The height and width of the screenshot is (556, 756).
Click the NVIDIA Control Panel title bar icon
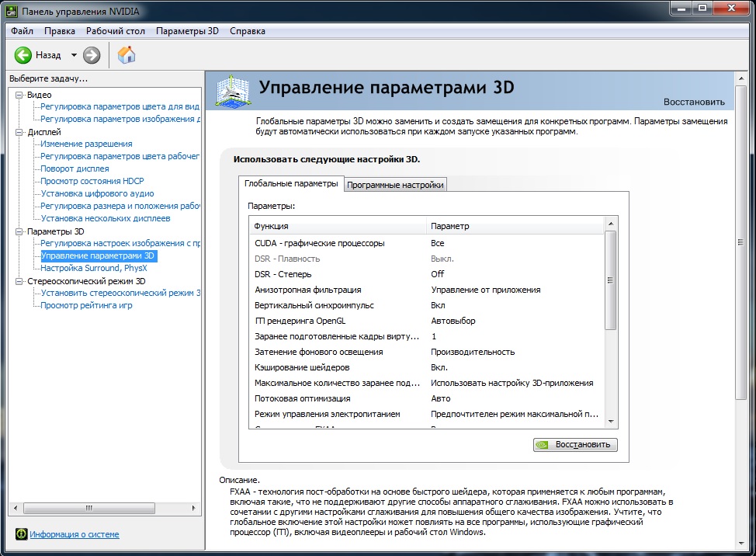coord(11,11)
